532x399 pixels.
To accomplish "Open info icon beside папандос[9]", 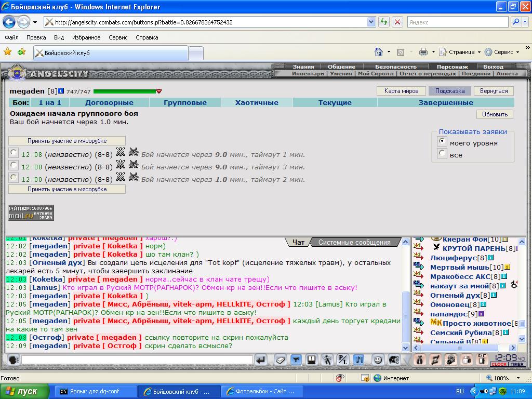I will click(482, 314).
